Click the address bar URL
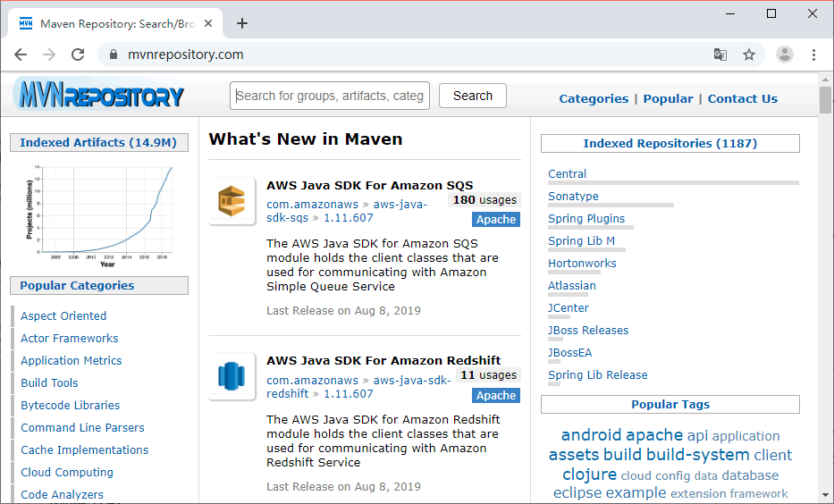This screenshot has height=504, width=834. tap(185, 55)
